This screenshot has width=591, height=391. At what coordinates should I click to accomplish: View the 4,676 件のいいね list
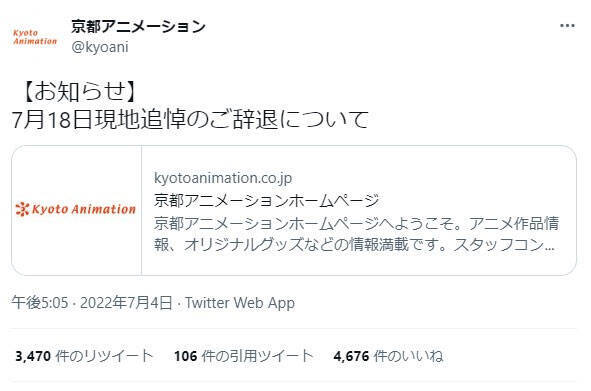pyautogui.click(x=388, y=356)
